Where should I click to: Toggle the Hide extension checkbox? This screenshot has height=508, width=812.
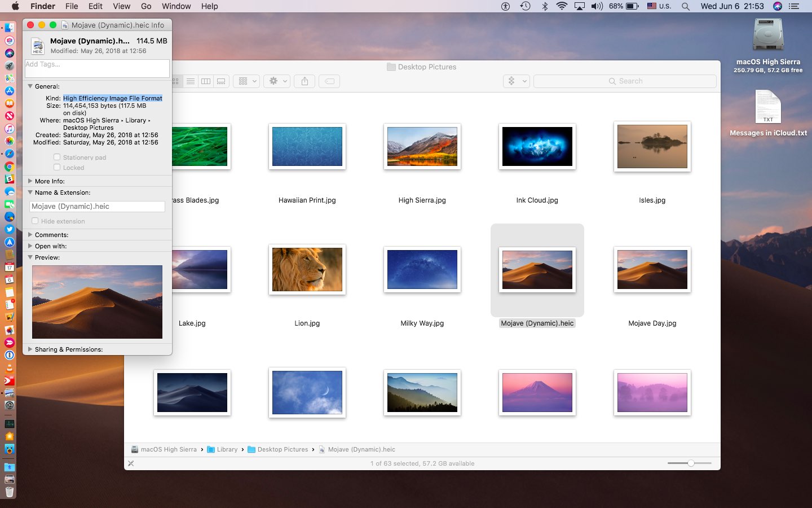pos(35,221)
